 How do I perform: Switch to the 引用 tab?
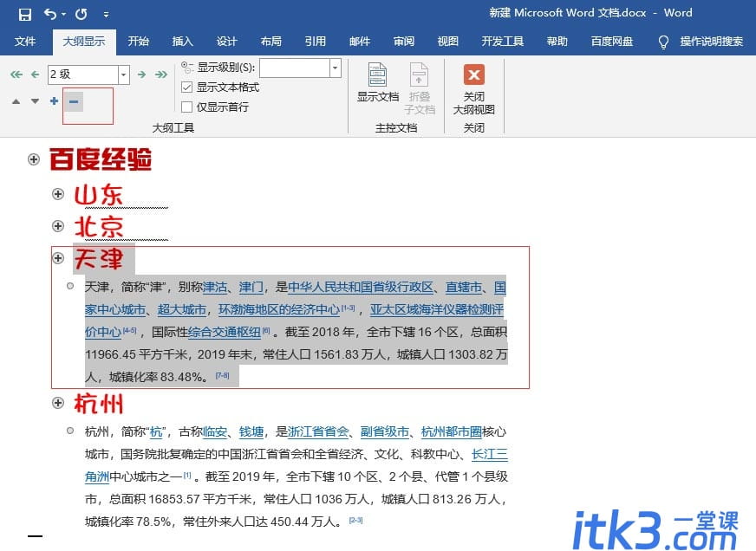(316, 42)
